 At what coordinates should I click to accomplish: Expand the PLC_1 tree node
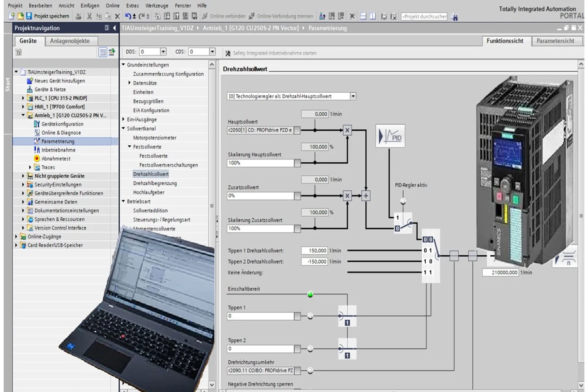click(23, 98)
